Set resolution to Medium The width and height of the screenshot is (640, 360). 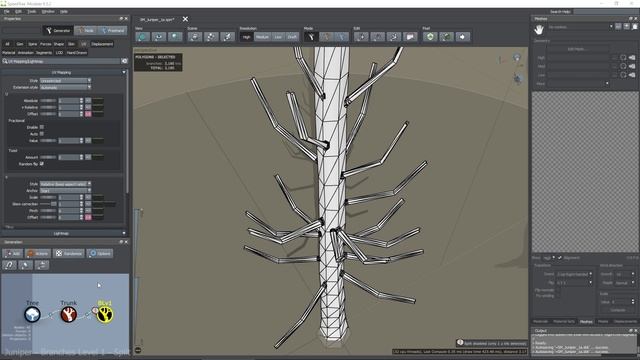pyautogui.click(x=262, y=37)
